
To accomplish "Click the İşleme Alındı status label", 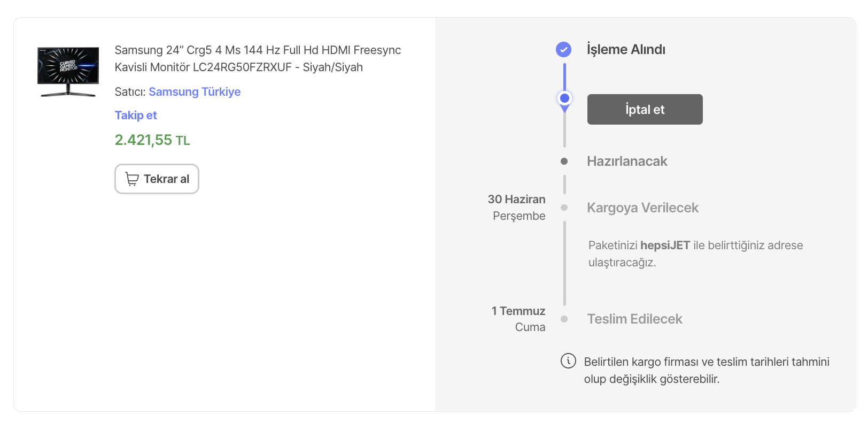I will (x=626, y=50).
